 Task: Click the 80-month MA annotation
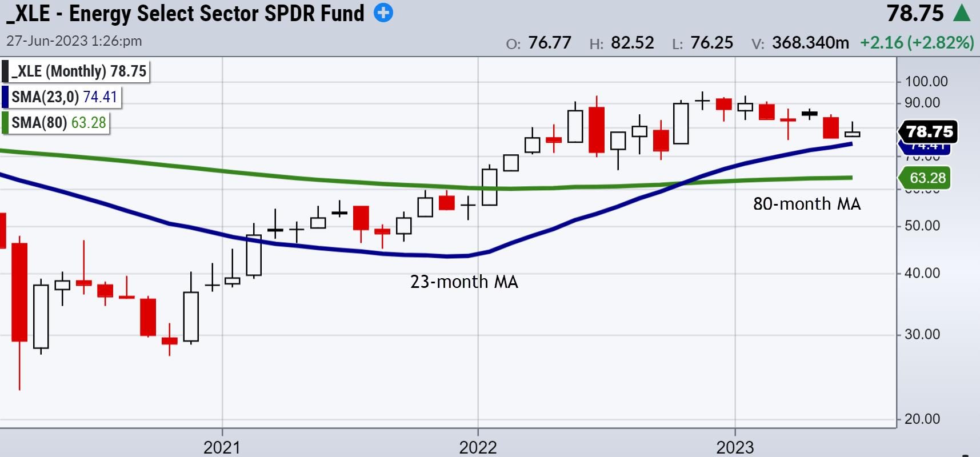pyautogui.click(x=807, y=204)
